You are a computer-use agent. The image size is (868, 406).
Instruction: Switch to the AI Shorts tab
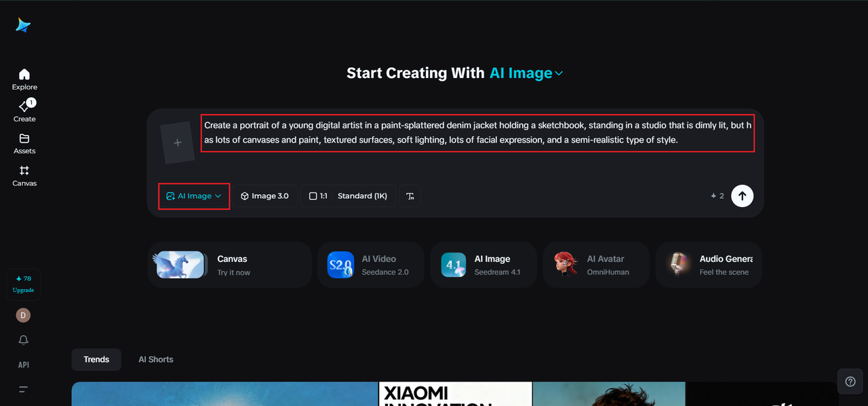point(155,359)
